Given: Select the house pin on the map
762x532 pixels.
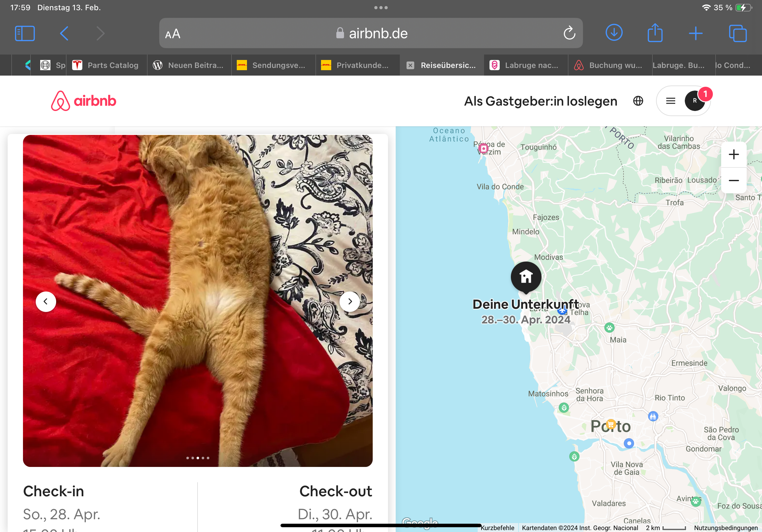Looking at the screenshot, I should click(526, 277).
